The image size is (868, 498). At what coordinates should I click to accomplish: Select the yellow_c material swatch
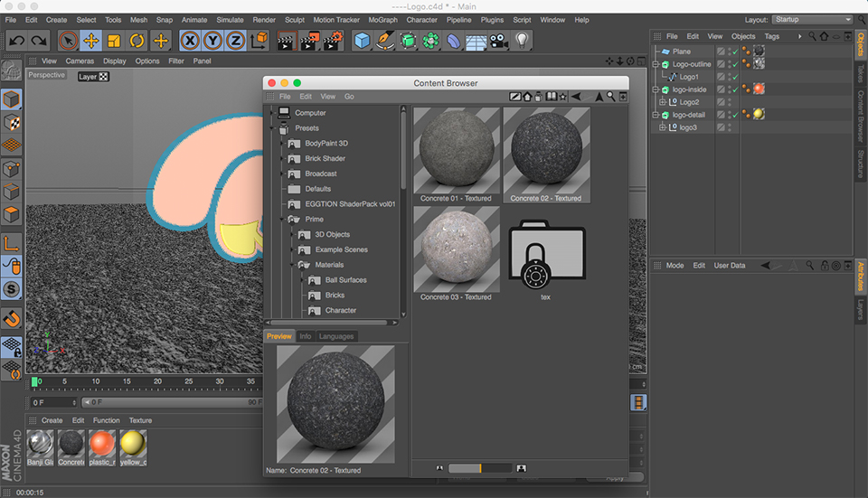click(x=133, y=447)
